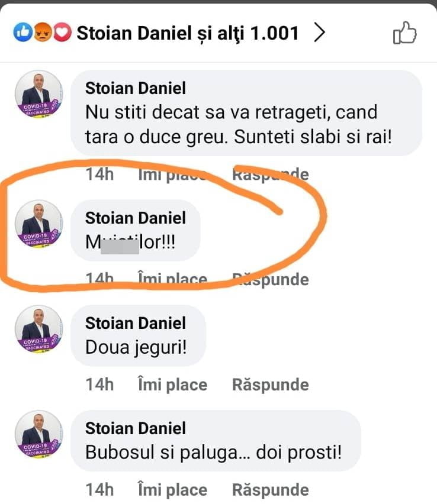Like the "Bubosul si paluga" comment via "Îmi place"
437x504 pixels.
tap(172, 490)
